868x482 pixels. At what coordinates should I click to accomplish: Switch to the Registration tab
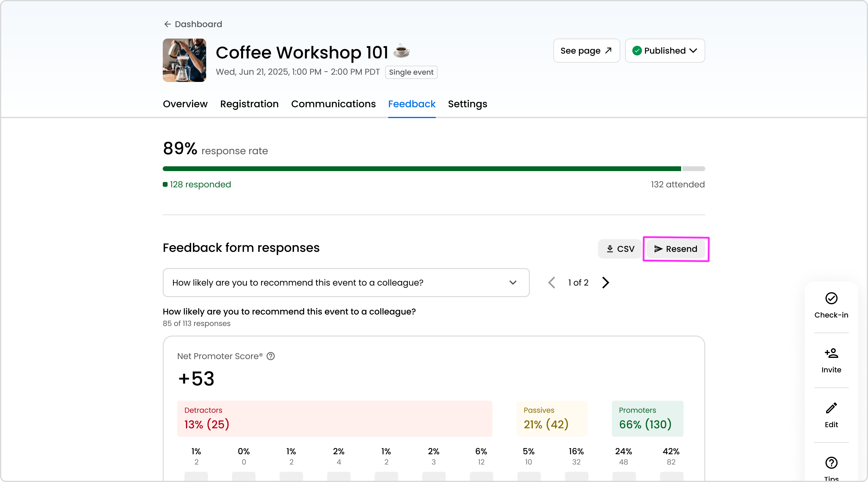click(249, 104)
